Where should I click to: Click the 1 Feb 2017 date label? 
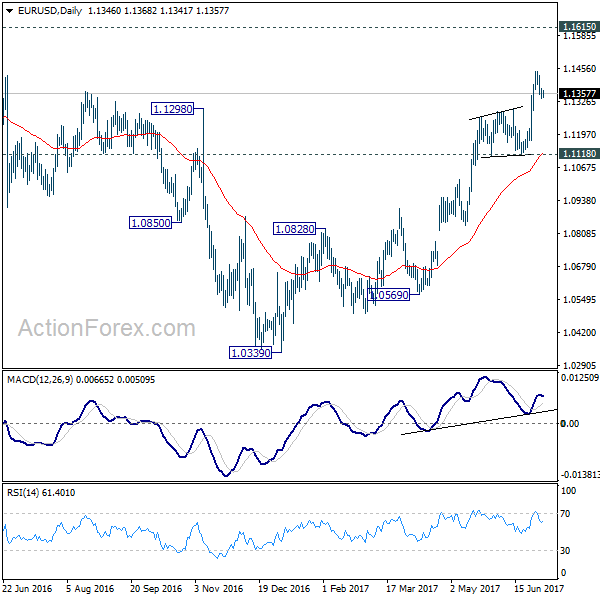(x=346, y=588)
